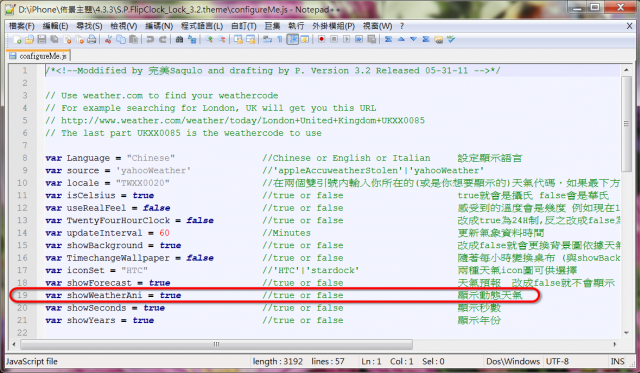The height and width of the screenshot is (373, 640).
Task: Open the ? help menu
Action: coord(402,26)
